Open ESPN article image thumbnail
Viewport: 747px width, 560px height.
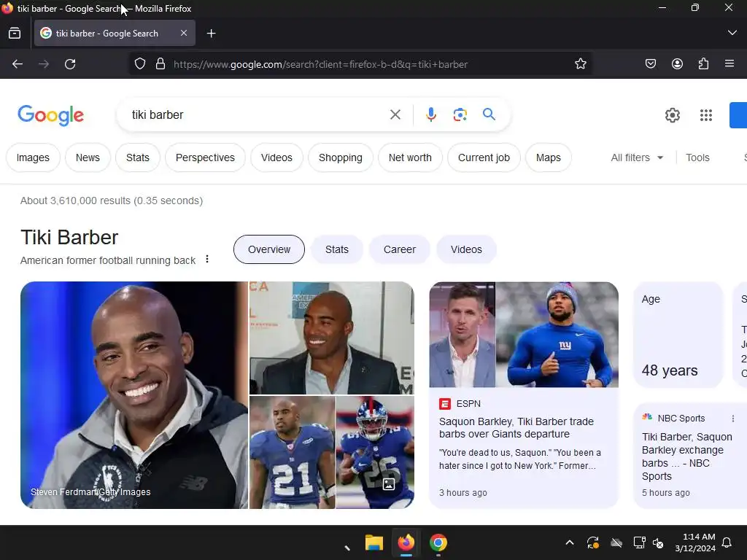pyautogui.click(x=524, y=334)
